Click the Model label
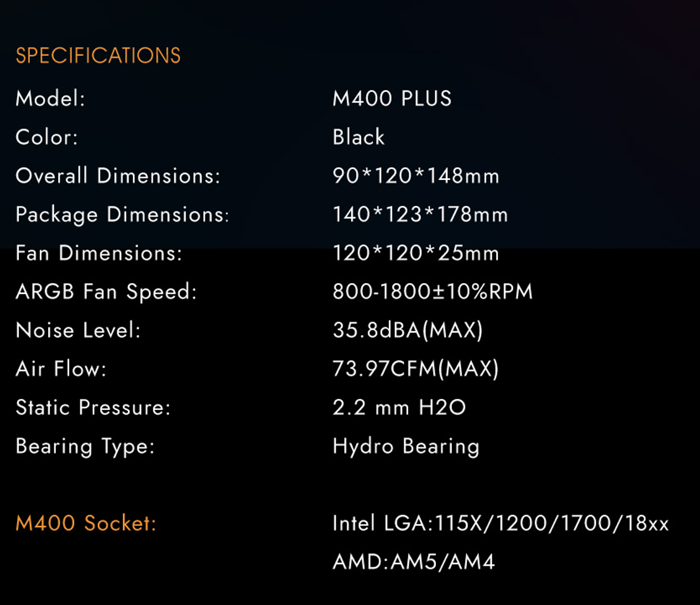Viewport: 700px width, 605px height. (50, 99)
